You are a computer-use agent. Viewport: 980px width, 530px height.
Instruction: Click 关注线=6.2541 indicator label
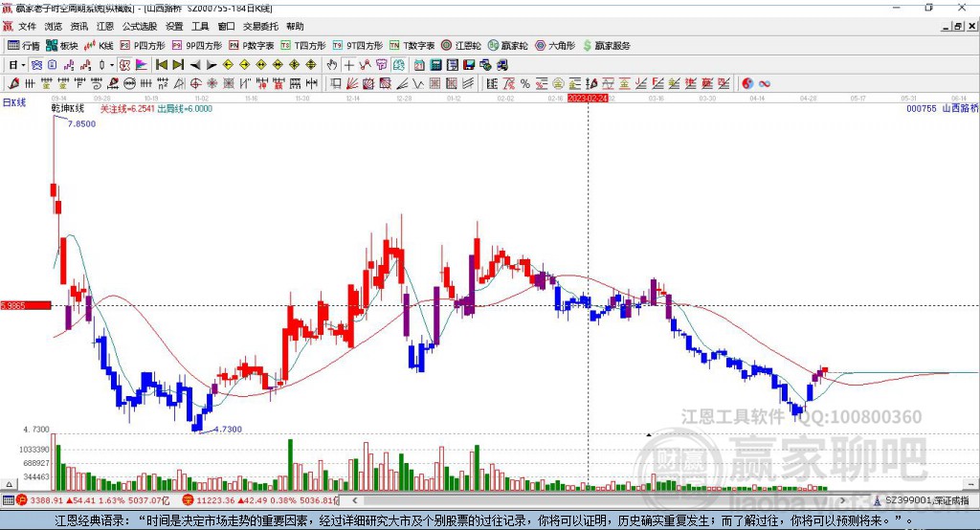coord(127,109)
